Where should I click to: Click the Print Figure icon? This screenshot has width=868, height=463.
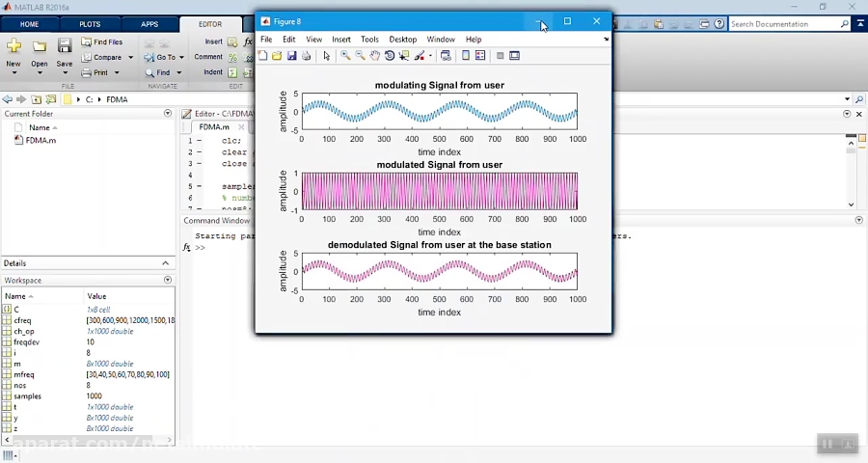307,56
